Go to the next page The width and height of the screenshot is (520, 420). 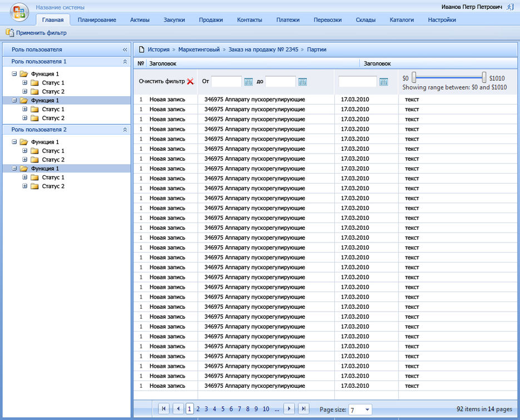click(x=289, y=409)
